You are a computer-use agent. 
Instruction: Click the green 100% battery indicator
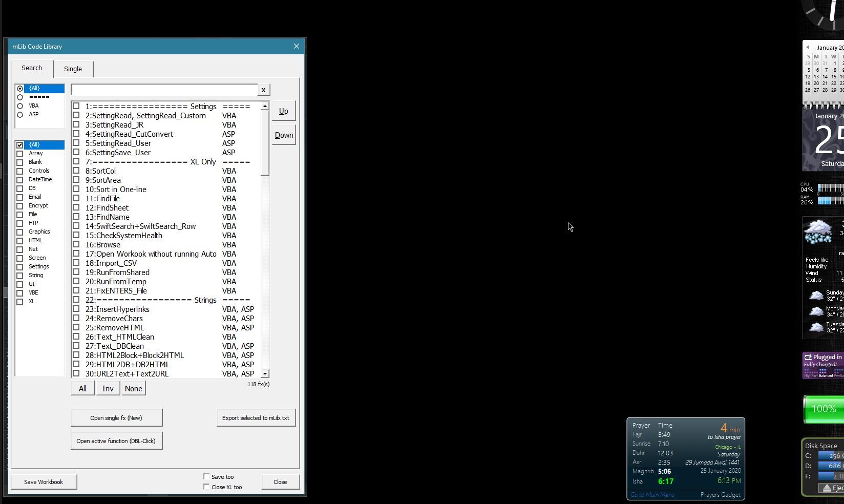pyautogui.click(x=823, y=409)
